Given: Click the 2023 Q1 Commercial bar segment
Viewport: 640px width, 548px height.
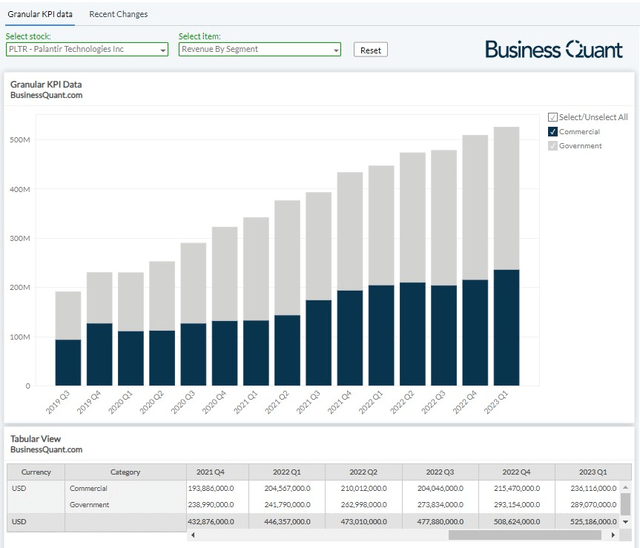Looking at the screenshot, I should tap(507, 327).
